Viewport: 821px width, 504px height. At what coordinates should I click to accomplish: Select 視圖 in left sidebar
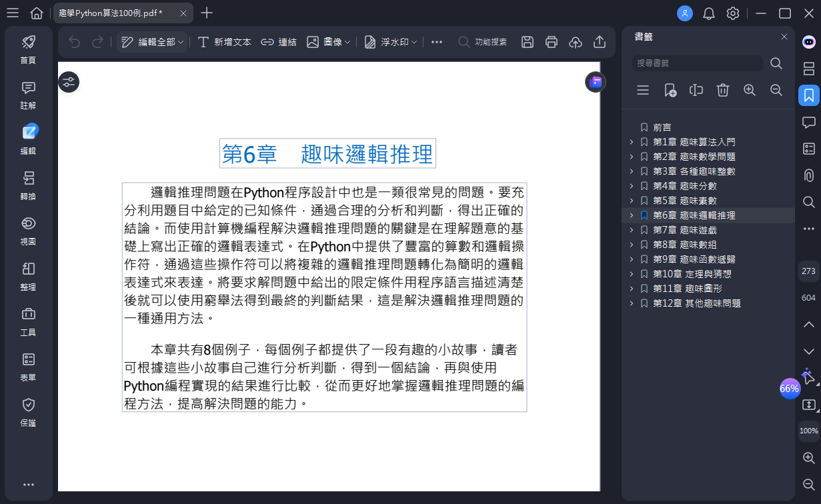[x=28, y=231]
